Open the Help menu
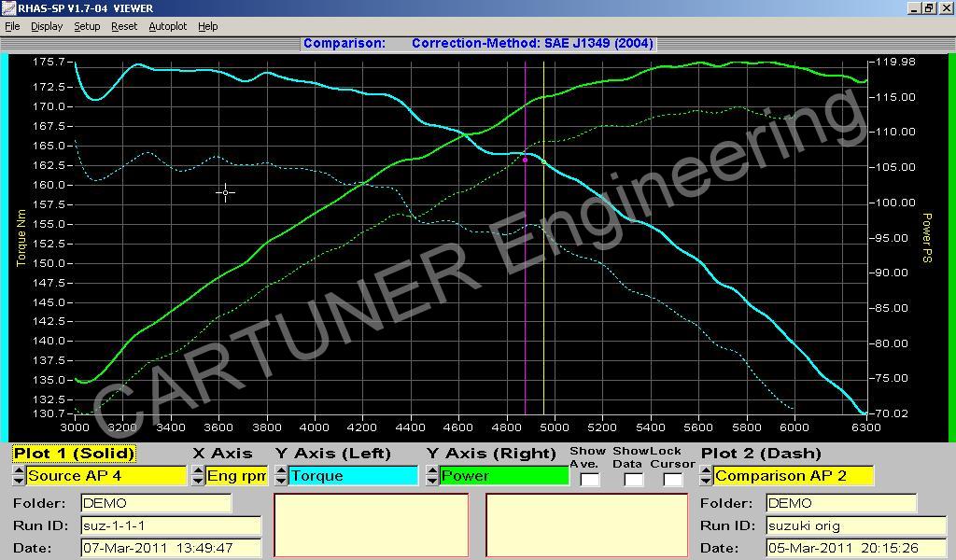The width and height of the screenshot is (956, 560). coord(208,26)
